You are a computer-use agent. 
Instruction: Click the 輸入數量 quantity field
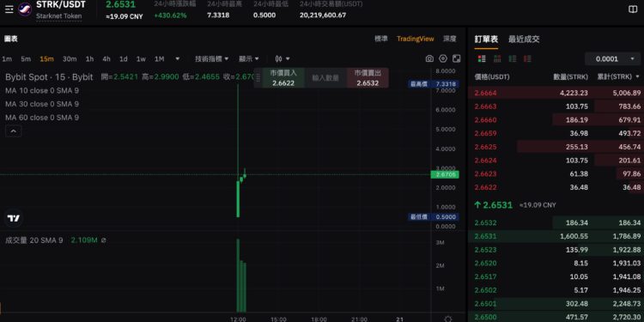325,78
